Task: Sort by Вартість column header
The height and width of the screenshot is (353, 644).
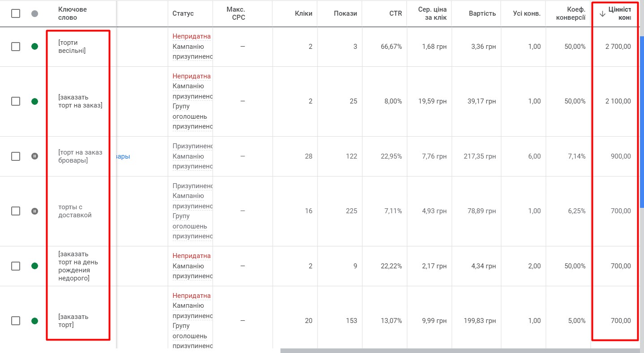Action: pyautogui.click(x=482, y=13)
